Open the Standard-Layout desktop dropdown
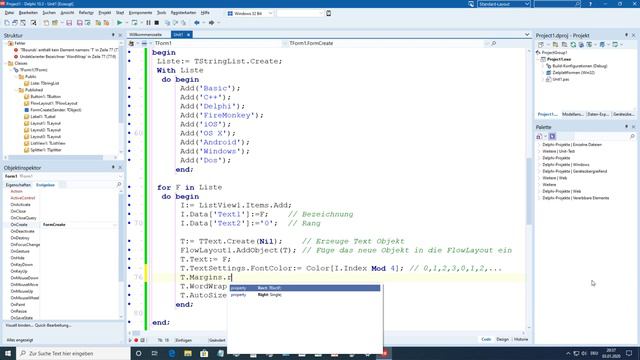This screenshot has height=360, width=640. [x=527, y=4]
